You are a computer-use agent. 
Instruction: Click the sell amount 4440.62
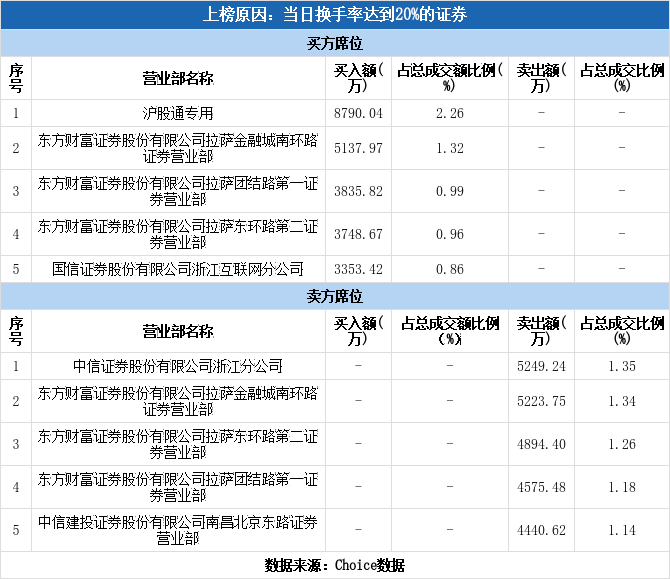[x=541, y=530]
